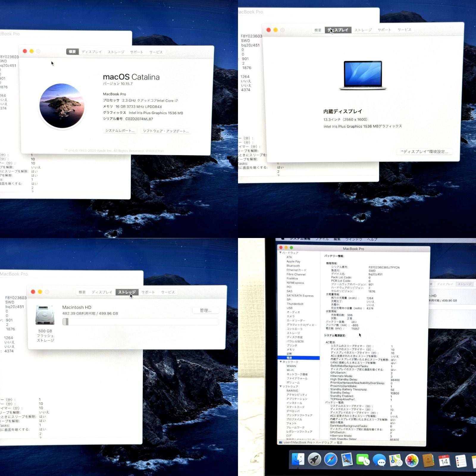Open FaceTime from the Dock
Image resolution: width=476 pixels, height=476 pixels.
tap(363, 460)
